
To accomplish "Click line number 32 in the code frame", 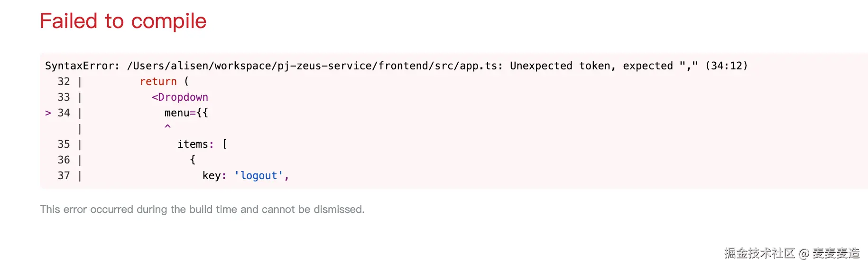I will (64, 82).
